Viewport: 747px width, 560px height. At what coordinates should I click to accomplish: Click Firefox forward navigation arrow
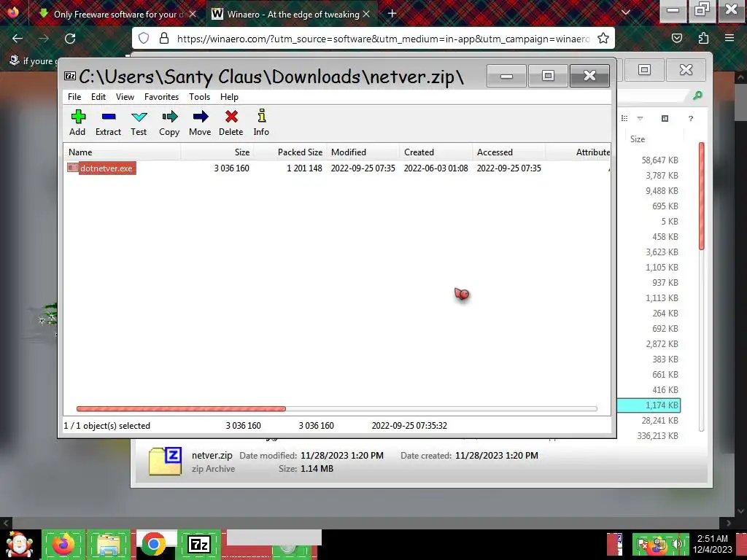pyautogui.click(x=44, y=39)
